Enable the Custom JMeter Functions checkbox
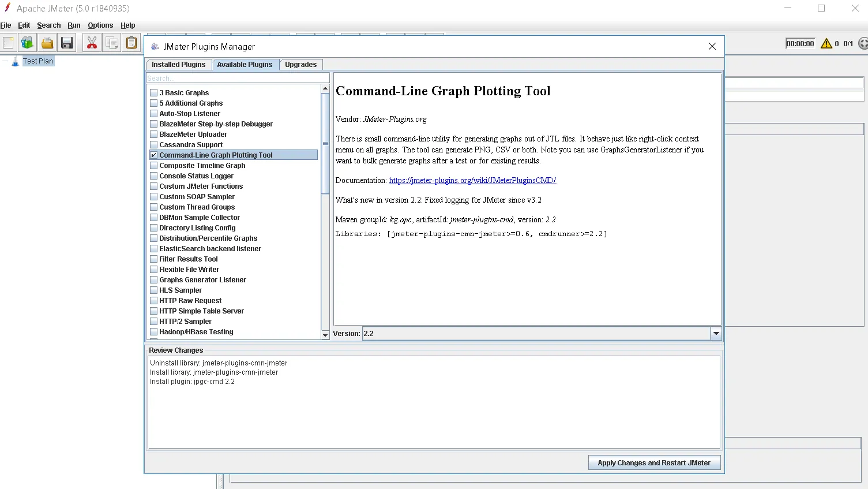 [x=154, y=186]
